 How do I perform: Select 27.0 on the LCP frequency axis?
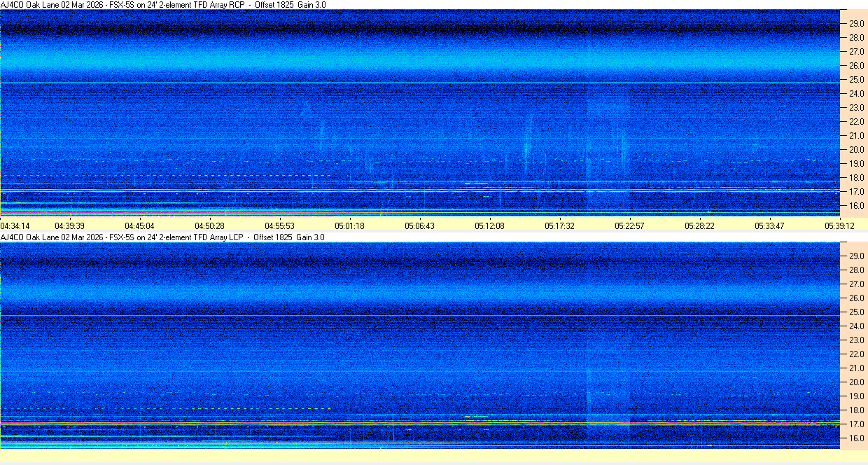[x=857, y=284]
